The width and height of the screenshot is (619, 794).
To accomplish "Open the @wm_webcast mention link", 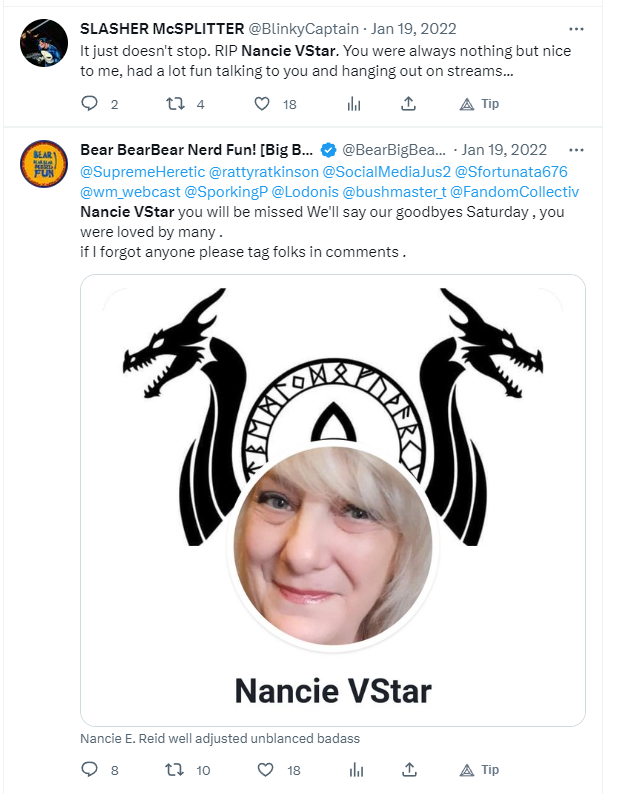I will tap(130, 192).
